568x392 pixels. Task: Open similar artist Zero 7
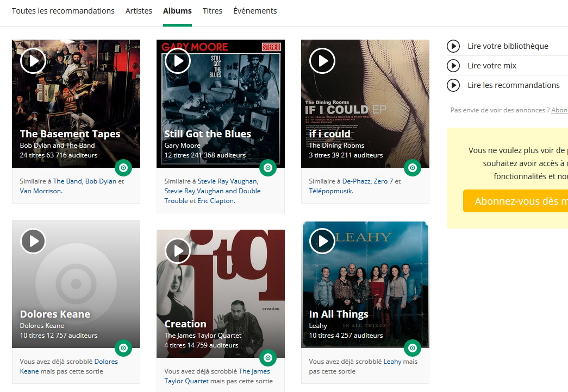(x=383, y=181)
